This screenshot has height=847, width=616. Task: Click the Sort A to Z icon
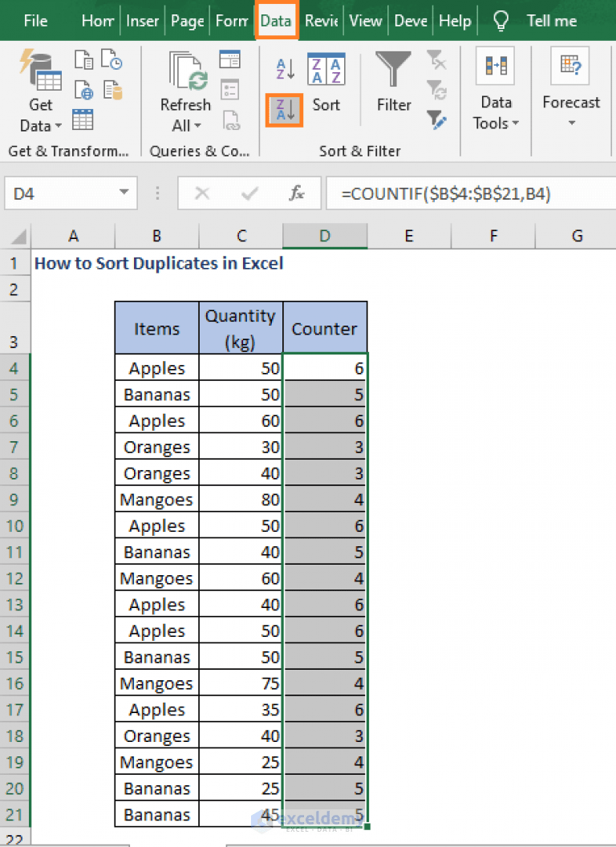[284, 70]
